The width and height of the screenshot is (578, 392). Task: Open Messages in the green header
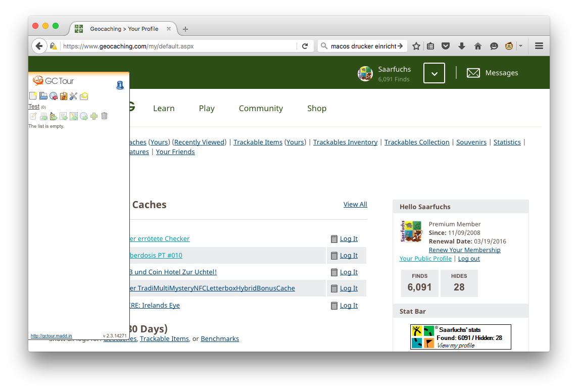click(493, 73)
